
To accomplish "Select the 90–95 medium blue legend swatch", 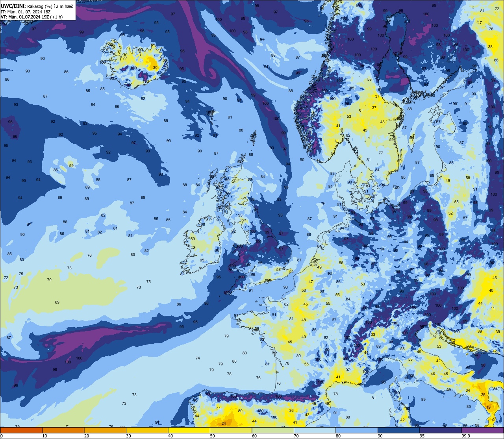I will tap(398, 430).
